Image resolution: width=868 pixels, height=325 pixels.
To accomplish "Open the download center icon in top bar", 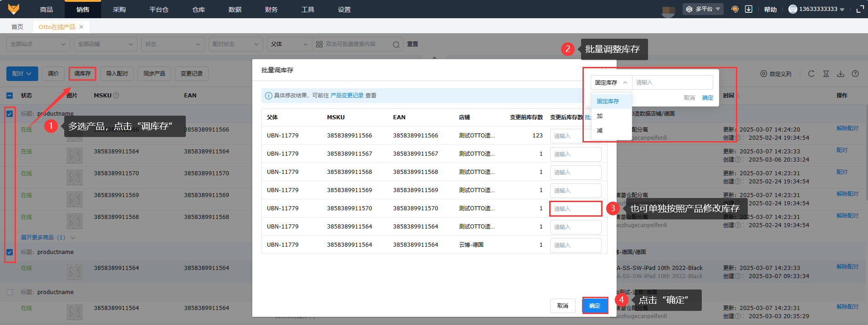I will [x=748, y=9].
